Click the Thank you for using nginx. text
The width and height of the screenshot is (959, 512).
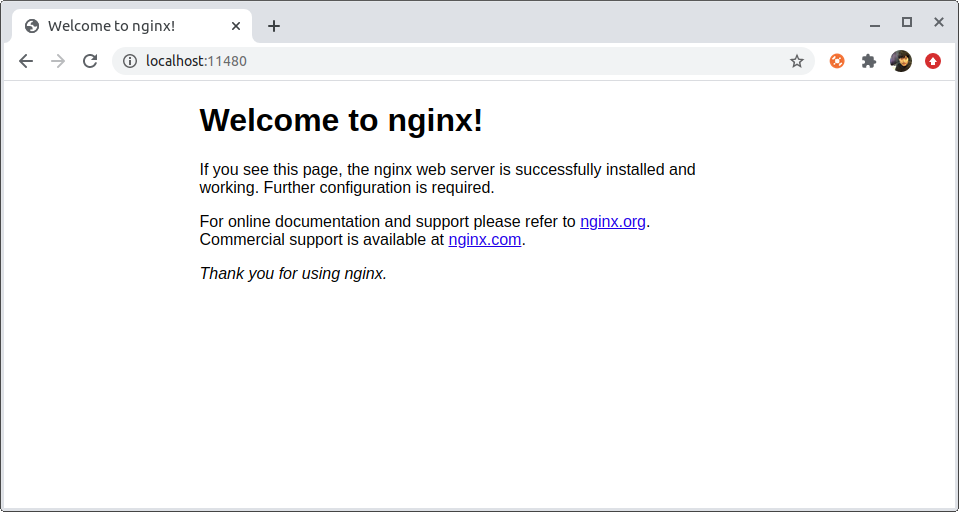point(293,273)
